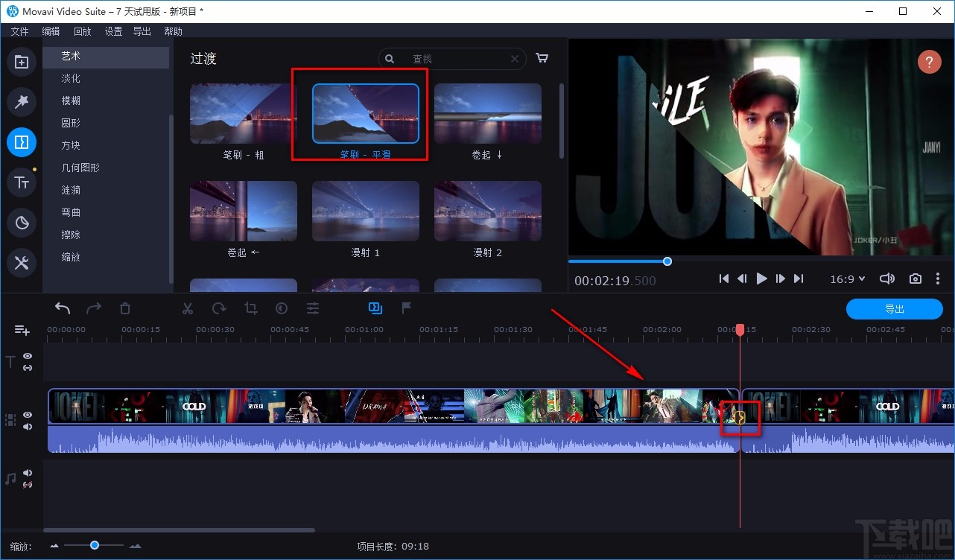Open the 16:9 aspect ratio dropdown
Image resolution: width=955 pixels, height=560 pixels.
point(848,279)
